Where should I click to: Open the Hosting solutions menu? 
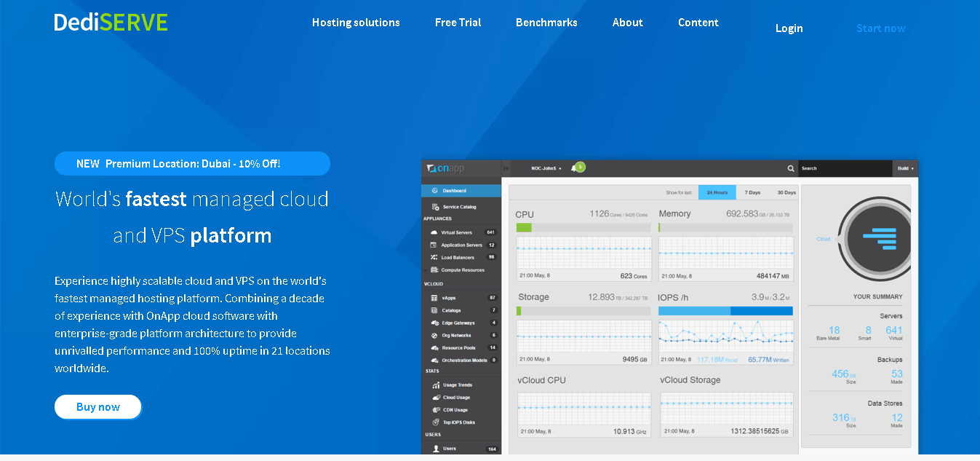pos(356,23)
